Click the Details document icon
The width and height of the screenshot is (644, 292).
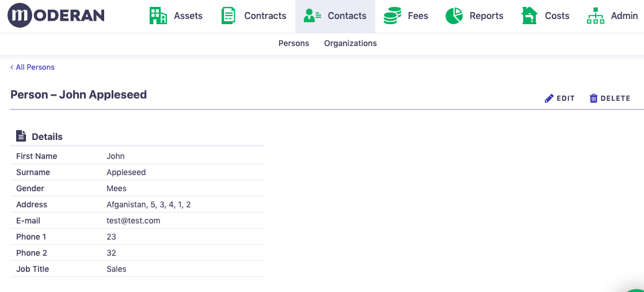coord(21,136)
